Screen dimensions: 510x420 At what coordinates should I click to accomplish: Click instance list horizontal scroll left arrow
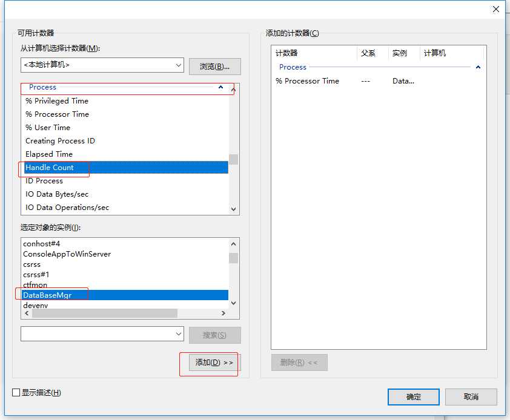point(27,313)
